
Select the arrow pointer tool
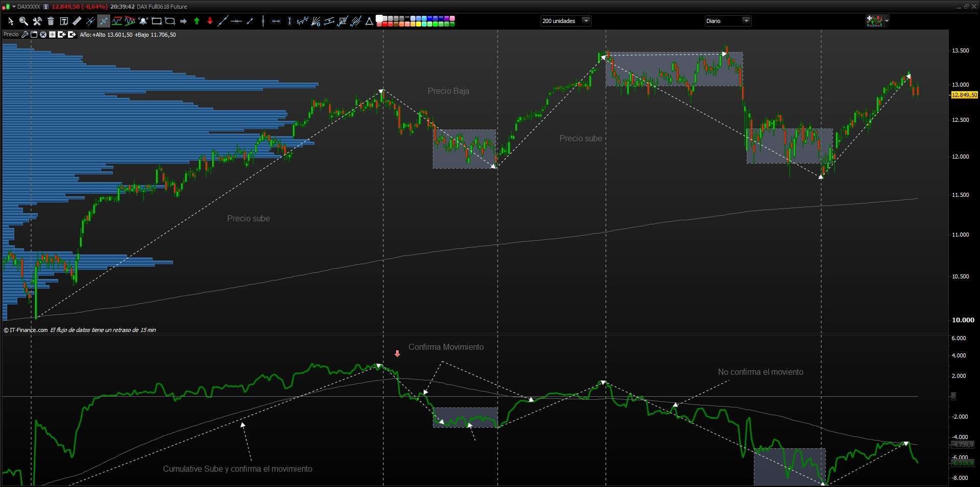[x=10, y=21]
